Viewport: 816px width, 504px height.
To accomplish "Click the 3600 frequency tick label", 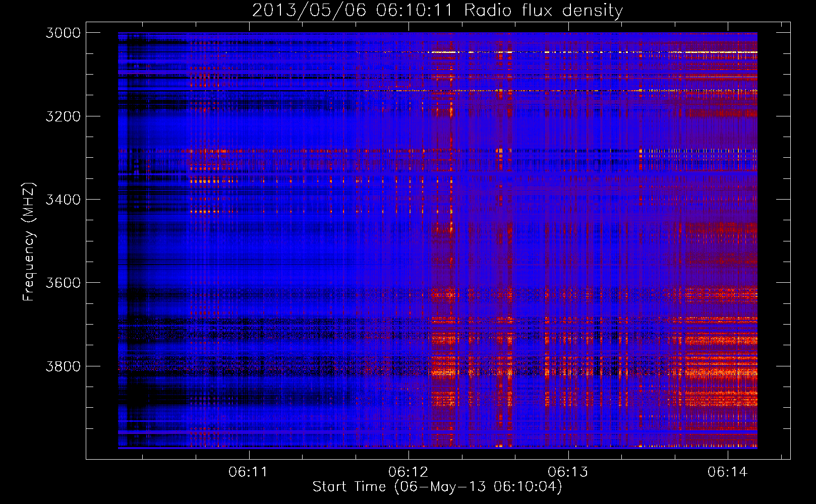I will click(63, 283).
